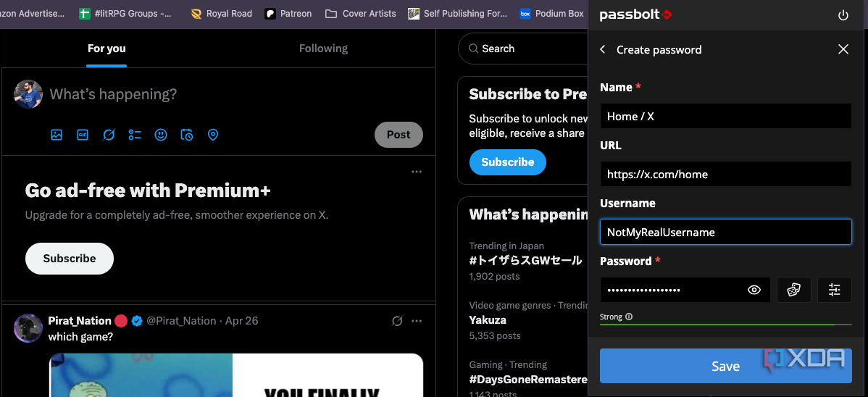Click the passbolt power logout icon
The image size is (868, 397).
(843, 15)
